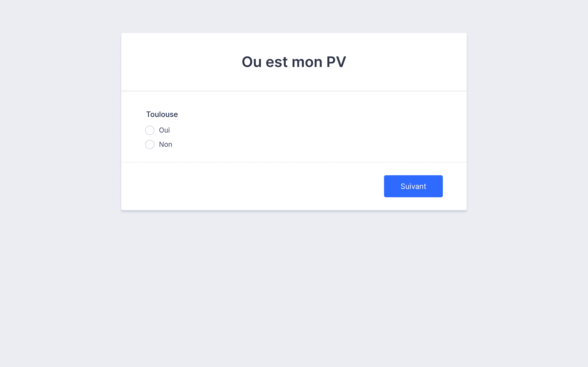Viewport: 588px width, 367px height.
Task: Answer yes to the Toulouse question
Action: pyautogui.click(x=150, y=130)
